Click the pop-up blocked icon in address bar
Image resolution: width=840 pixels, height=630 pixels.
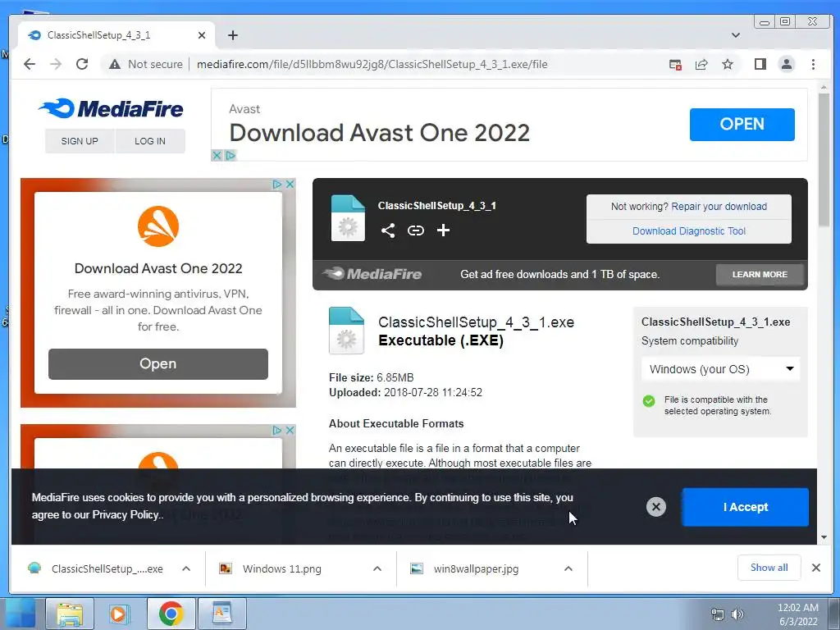point(675,64)
